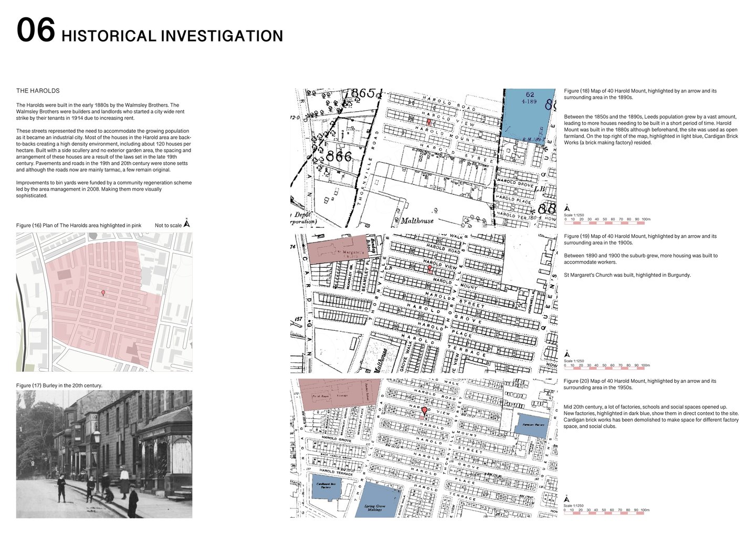The width and height of the screenshot is (756, 534).
Task: Click the north arrow beside 'Not to scale'
Action: coord(186,223)
